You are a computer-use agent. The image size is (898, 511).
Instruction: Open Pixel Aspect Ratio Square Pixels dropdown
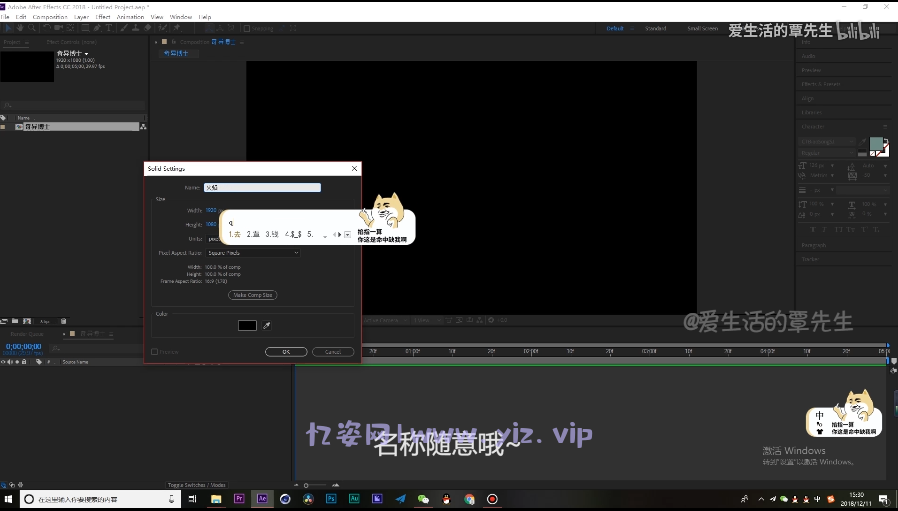[253, 253]
